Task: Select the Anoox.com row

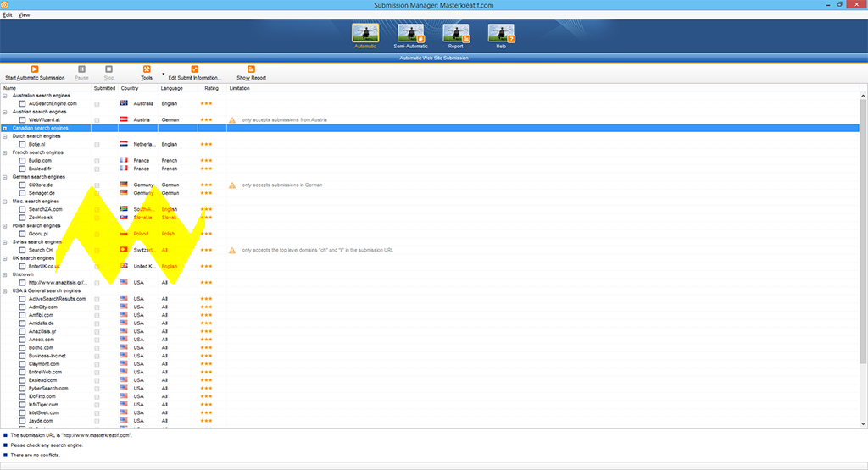Action: coord(430,340)
